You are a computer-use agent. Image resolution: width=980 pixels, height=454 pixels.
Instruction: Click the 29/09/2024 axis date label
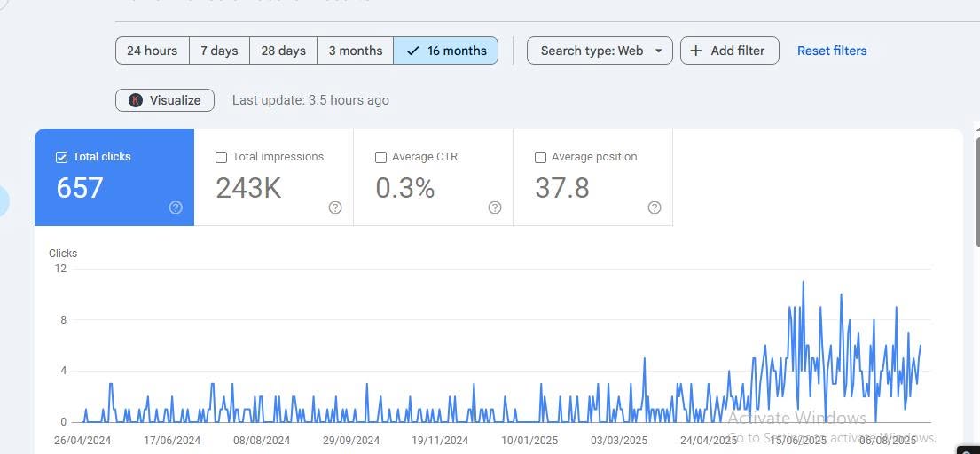tap(350, 441)
